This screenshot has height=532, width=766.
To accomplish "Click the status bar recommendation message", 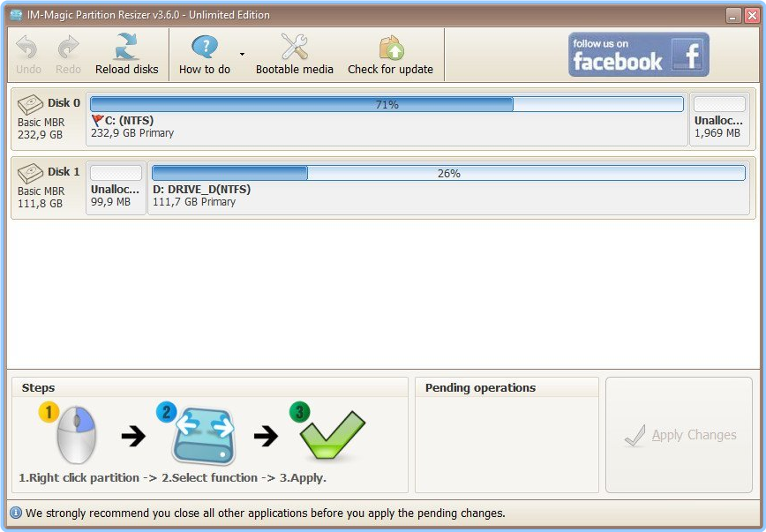I will pos(266,513).
